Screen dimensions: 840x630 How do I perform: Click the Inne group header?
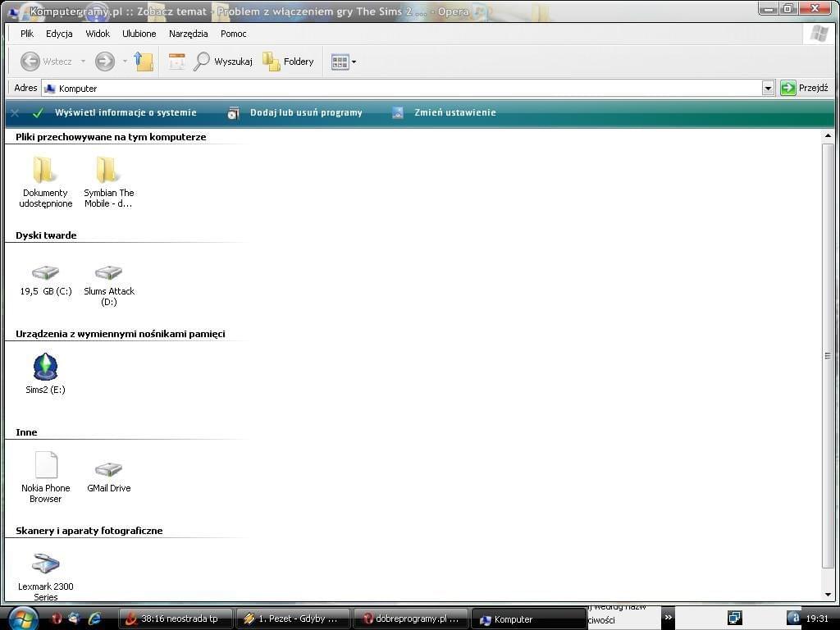click(x=26, y=432)
